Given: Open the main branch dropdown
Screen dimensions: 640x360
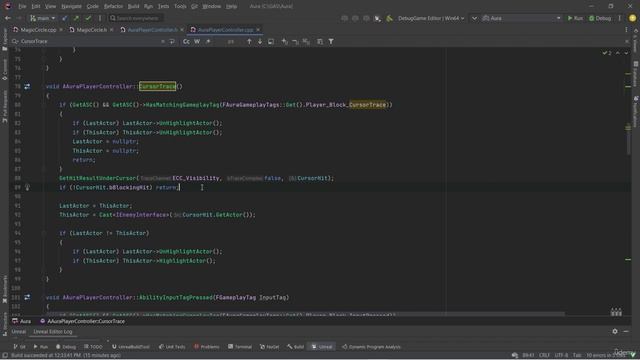Looking at the screenshot, I should pos(42,18).
